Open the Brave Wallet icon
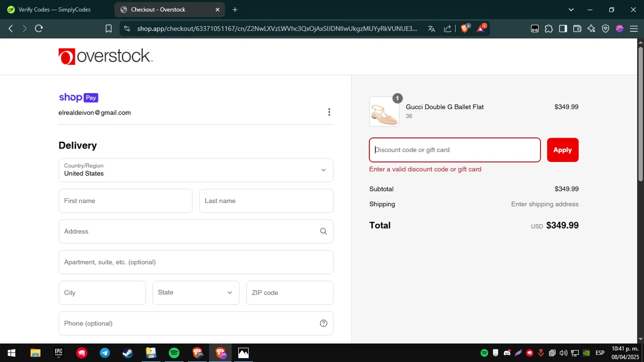Image resolution: width=644 pixels, height=362 pixels. [577, 29]
